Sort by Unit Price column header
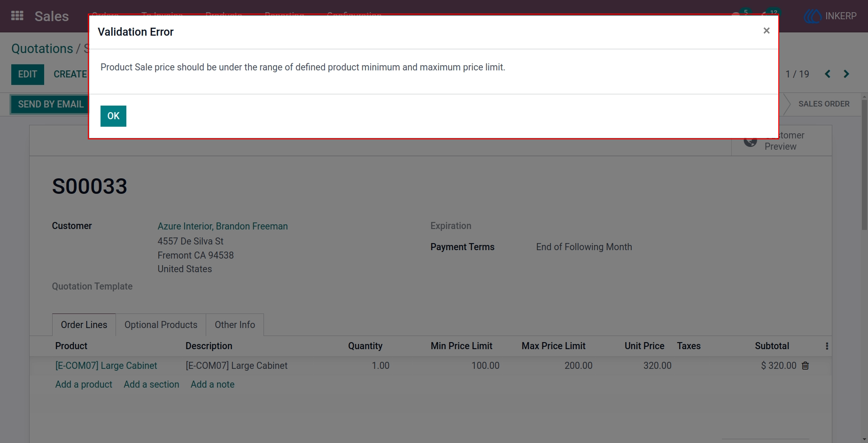This screenshot has height=443, width=868. click(644, 346)
